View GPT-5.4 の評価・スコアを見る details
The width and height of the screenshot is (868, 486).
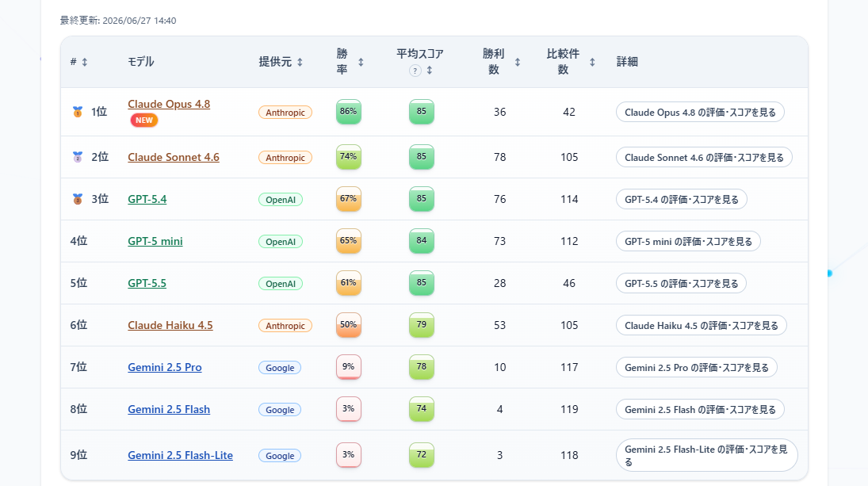point(682,199)
